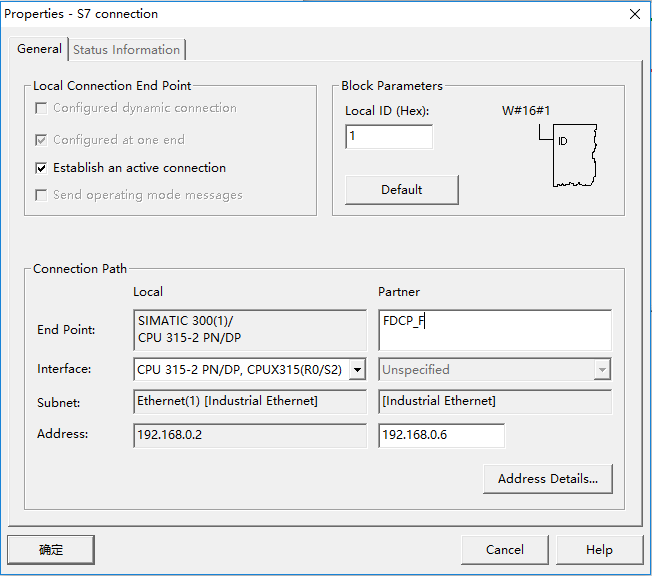Screen dimensions: 652x576
Task: Select the General tab
Action: tap(39, 49)
